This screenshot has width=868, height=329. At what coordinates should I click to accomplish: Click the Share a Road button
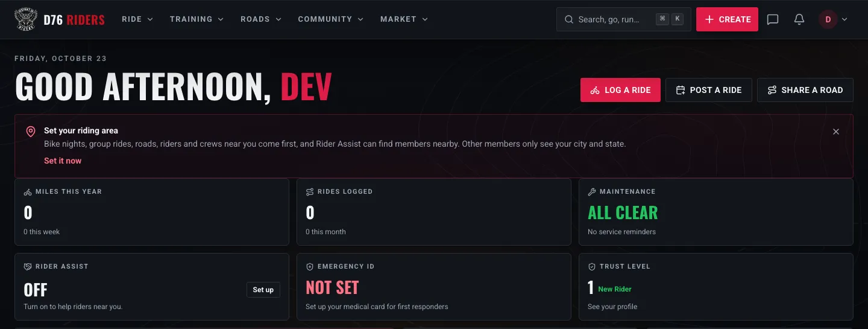pos(805,90)
